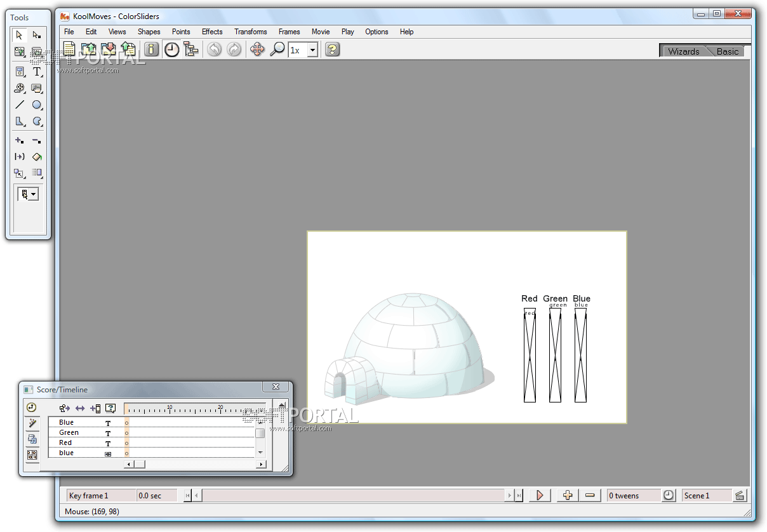Select the Text tool in Tools panel
The width and height of the screenshot is (767, 532).
click(37, 72)
